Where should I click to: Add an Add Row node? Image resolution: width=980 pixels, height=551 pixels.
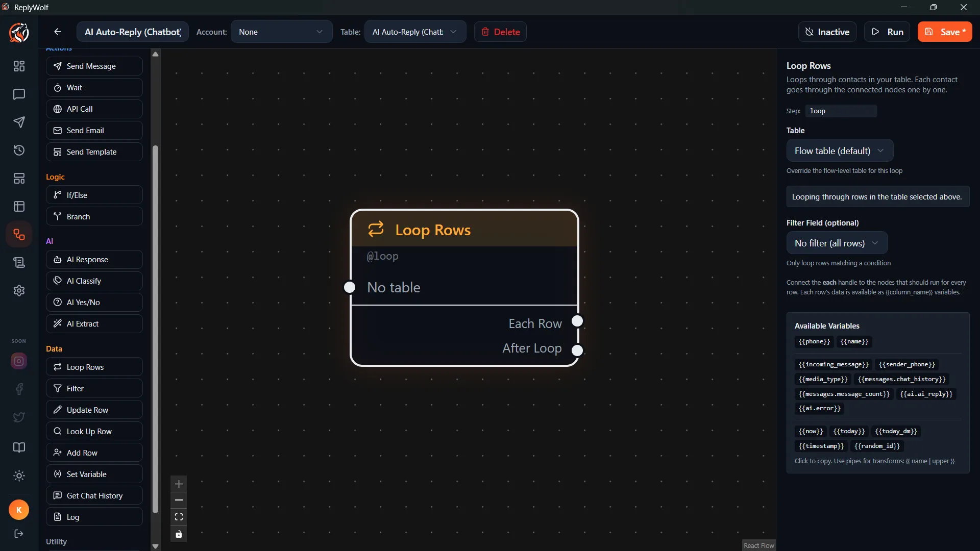point(94,453)
